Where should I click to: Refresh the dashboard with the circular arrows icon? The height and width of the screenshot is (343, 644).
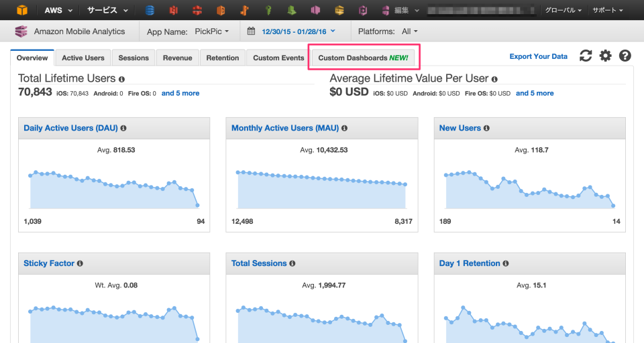click(586, 56)
